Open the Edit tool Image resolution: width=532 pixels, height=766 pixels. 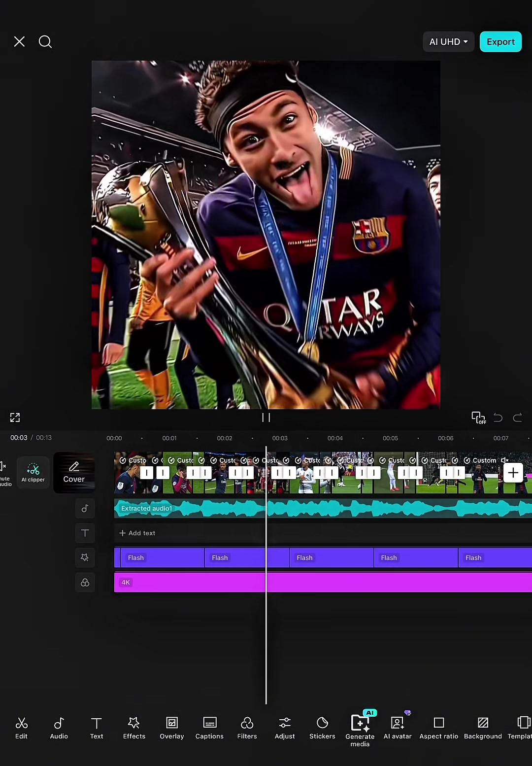click(x=21, y=728)
